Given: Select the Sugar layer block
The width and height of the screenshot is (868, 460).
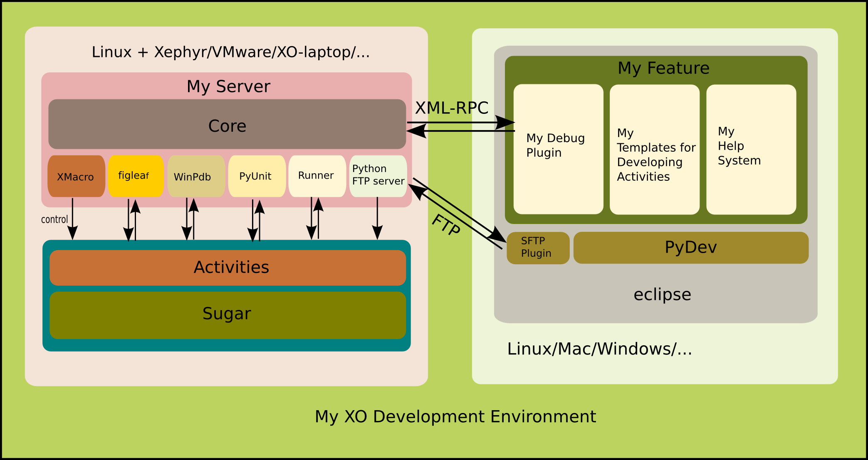Looking at the screenshot, I should [x=228, y=315].
